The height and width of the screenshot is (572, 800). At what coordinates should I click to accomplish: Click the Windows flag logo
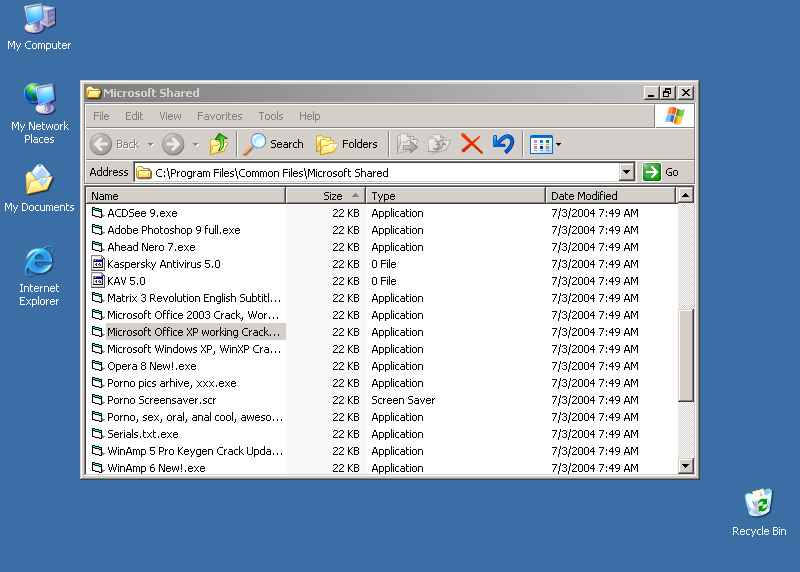coord(674,116)
